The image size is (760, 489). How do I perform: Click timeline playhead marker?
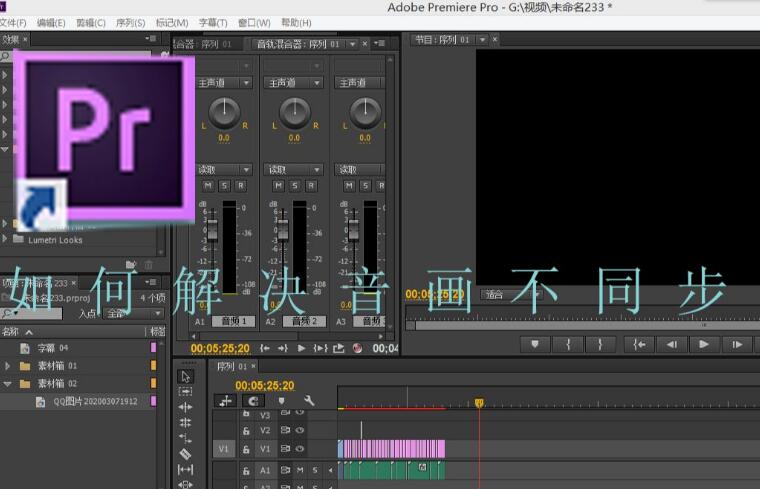click(479, 403)
